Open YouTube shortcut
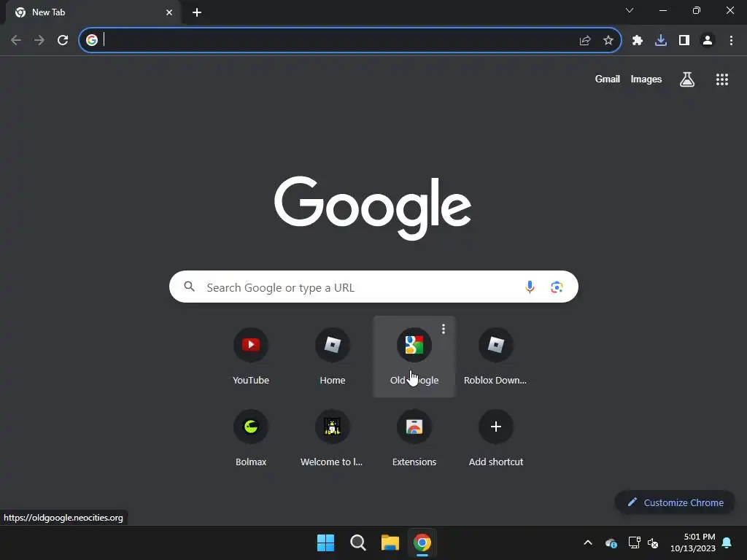The height and width of the screenshot is (560, 747). 251,356
